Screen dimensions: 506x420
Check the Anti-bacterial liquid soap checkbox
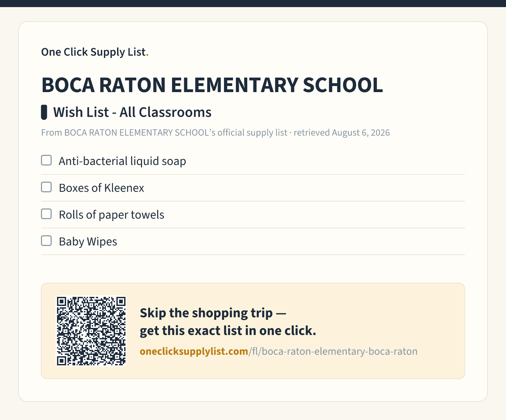46,160
